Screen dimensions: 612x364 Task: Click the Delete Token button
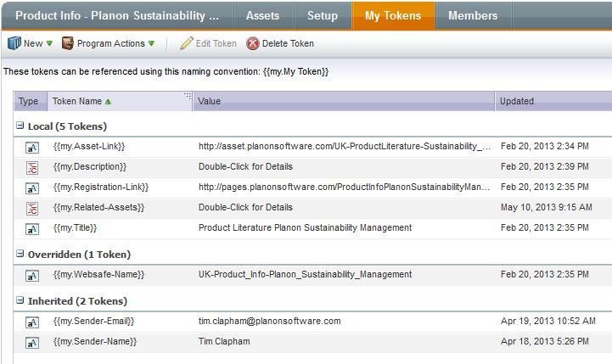tap(280, 43)
